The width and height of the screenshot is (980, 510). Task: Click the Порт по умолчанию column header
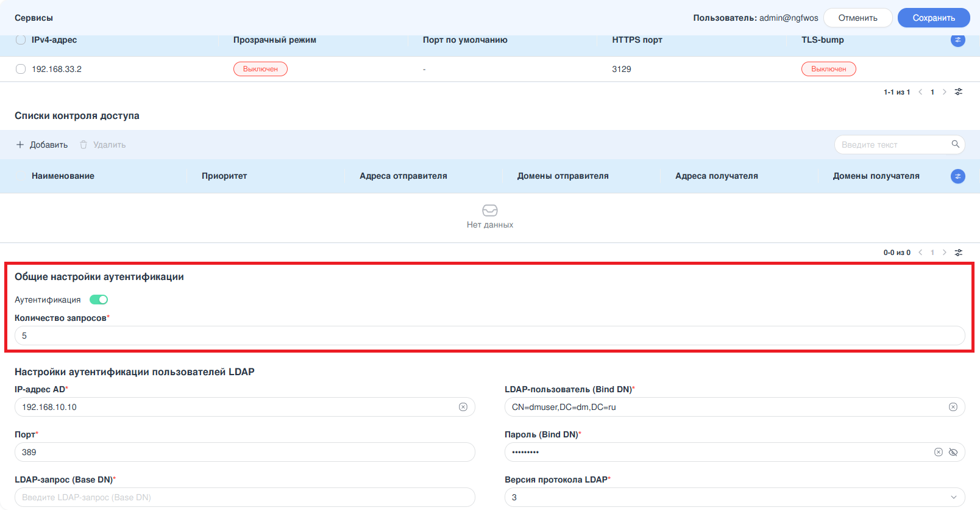(465, 40)
